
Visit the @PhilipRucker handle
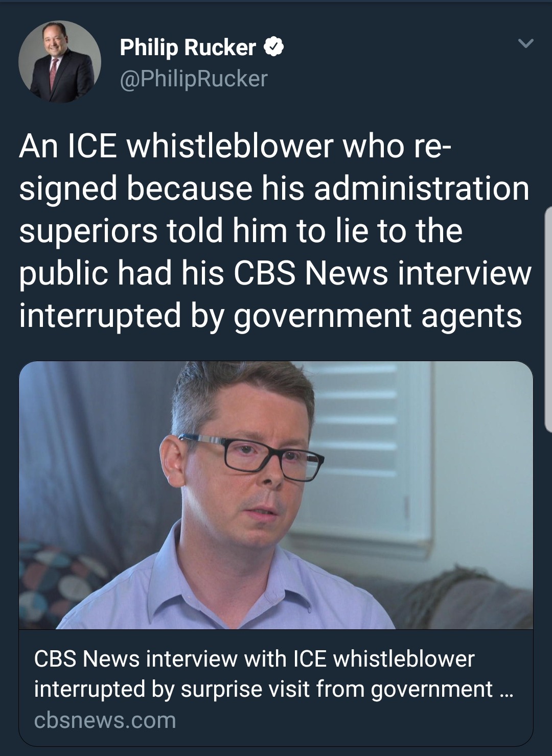[194, 79]
